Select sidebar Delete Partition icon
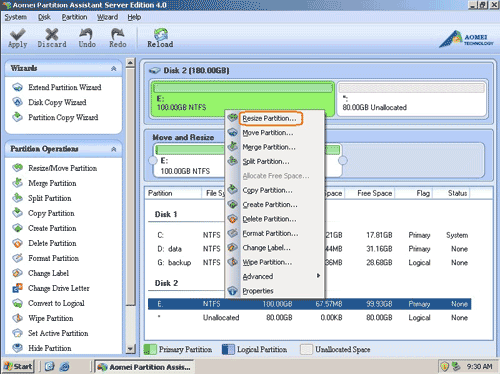 pyautogui.click(x=17, y=243)
